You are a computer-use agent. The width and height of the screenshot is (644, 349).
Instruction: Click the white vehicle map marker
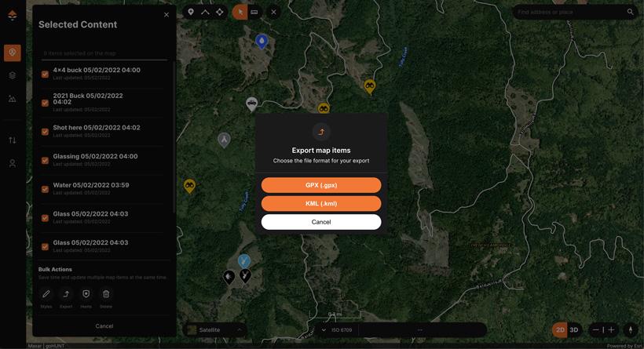(252, 104)
